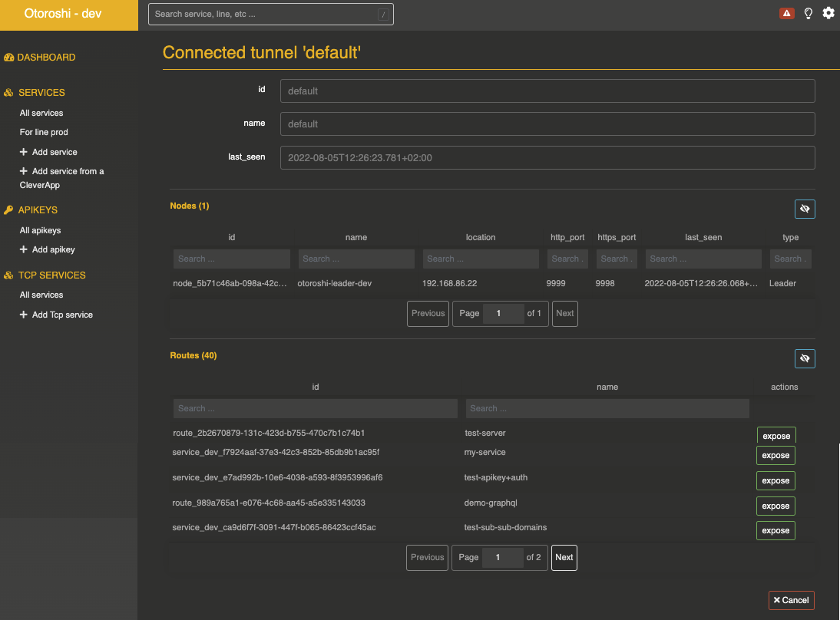840x620 pixels.
Task: Expose the test-server route
Action: [776, 436]
